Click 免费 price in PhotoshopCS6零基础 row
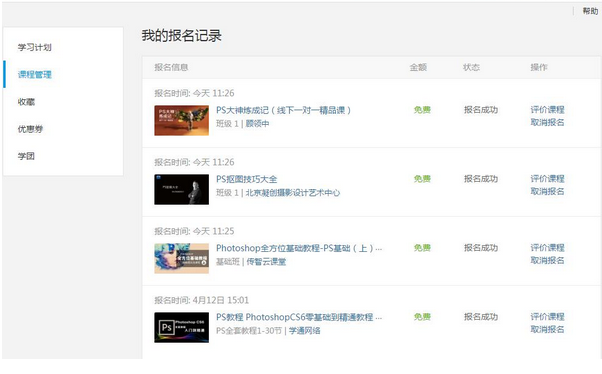The height and width of the screenshot is (374, 602). (422, 317)
